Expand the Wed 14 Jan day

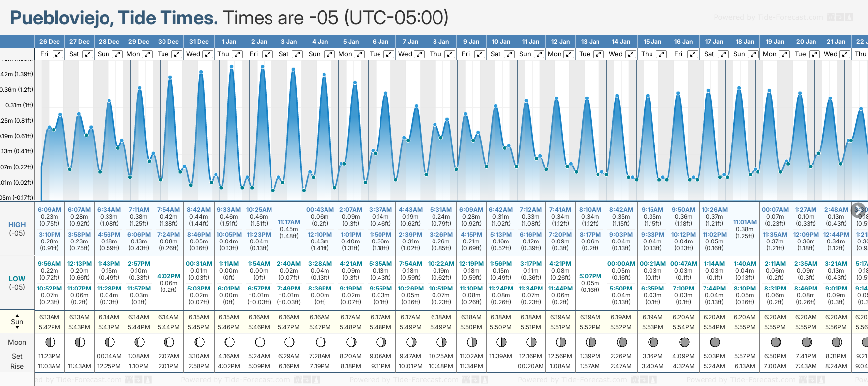point(631,54)
